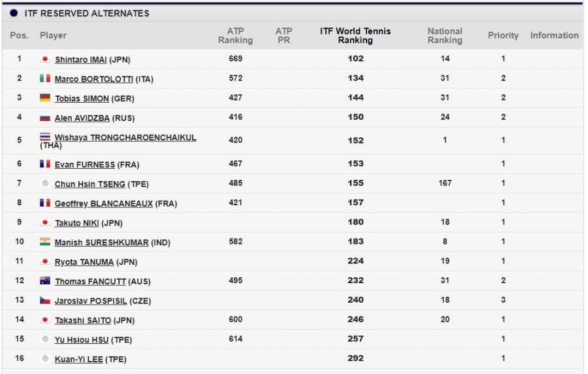Click the Russia flag beside Alen Avidzba
The image size is (588, 374).
click(45, 118)
